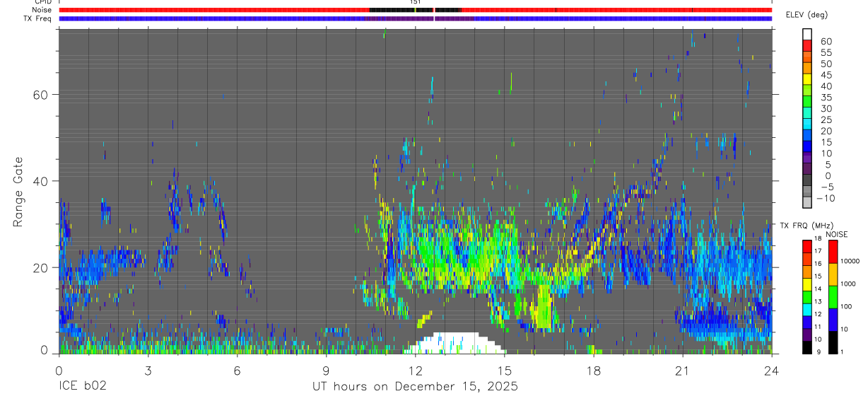Select the '11' label on TX FRQ legend
This screenshot has width=868, height=401.
pyautogui.click(x=818, y=327)
